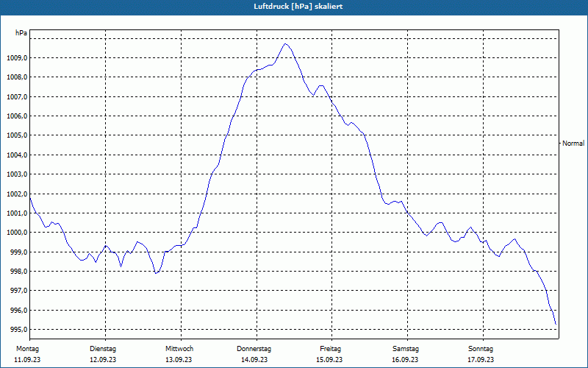The height and width of the screenshot is (368, 588).
Task: Select the Montag day label
Action: pos(27,349)
